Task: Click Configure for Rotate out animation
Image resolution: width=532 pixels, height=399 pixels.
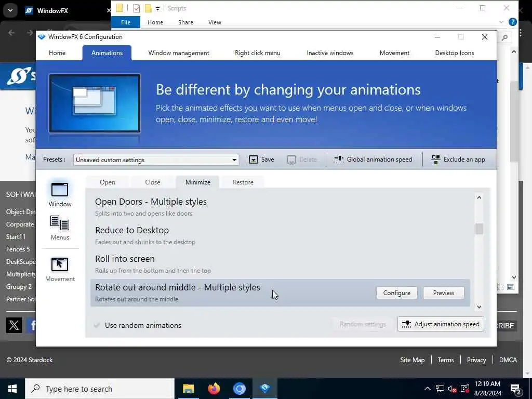Action: pyautogui.click(x=396, y=293)
